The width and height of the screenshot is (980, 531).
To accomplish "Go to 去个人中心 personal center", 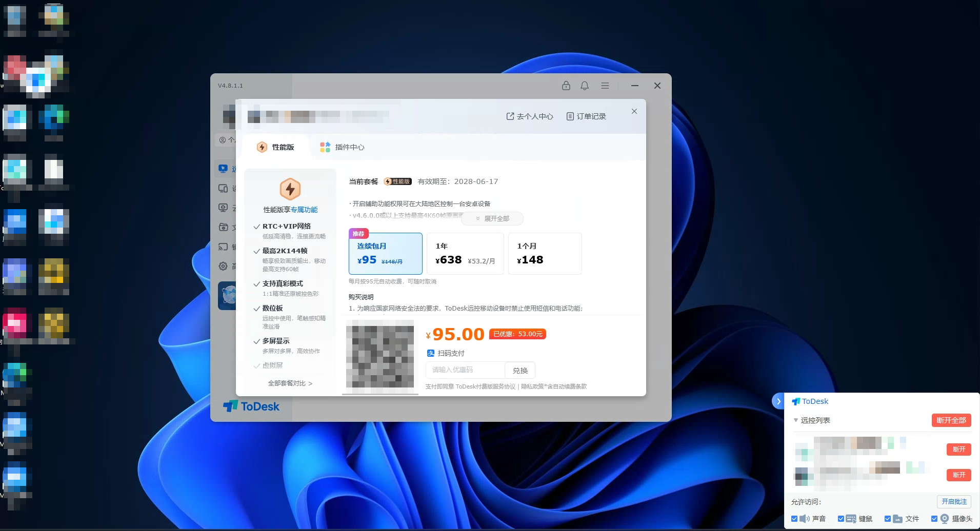I will tap(530, 116).
